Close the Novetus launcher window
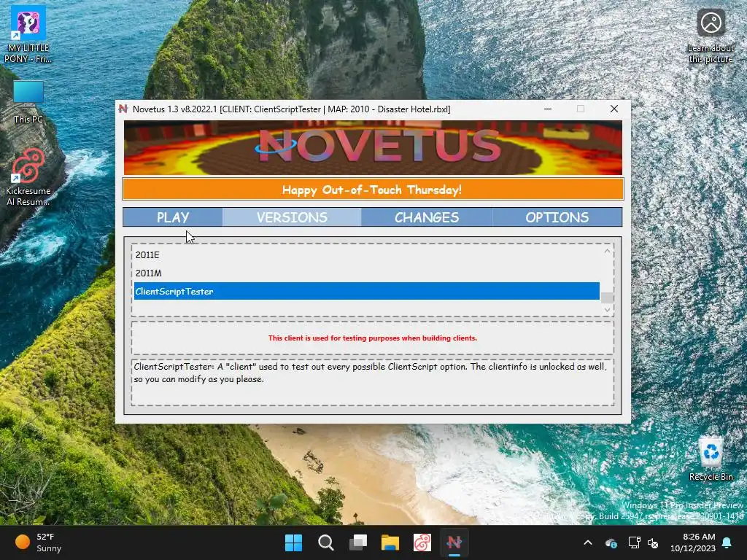Image resolution: width=747 pixels, height=560 pixels. click(614, 109)
